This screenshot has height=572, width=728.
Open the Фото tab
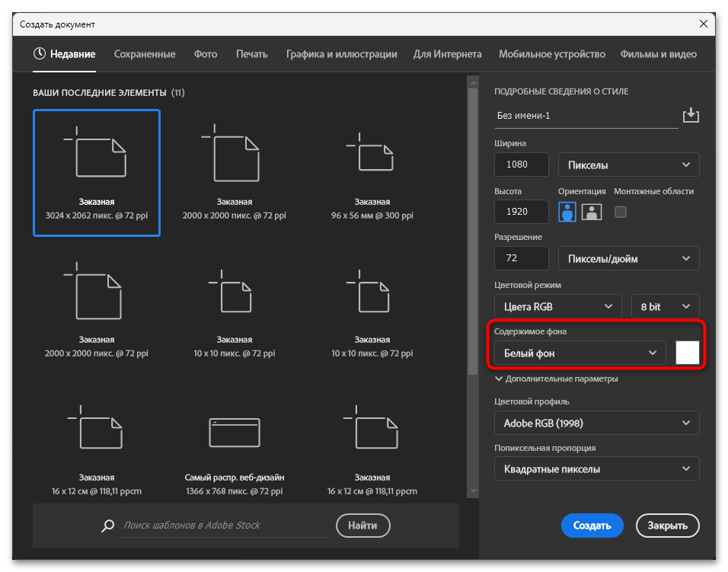(206, 54)
